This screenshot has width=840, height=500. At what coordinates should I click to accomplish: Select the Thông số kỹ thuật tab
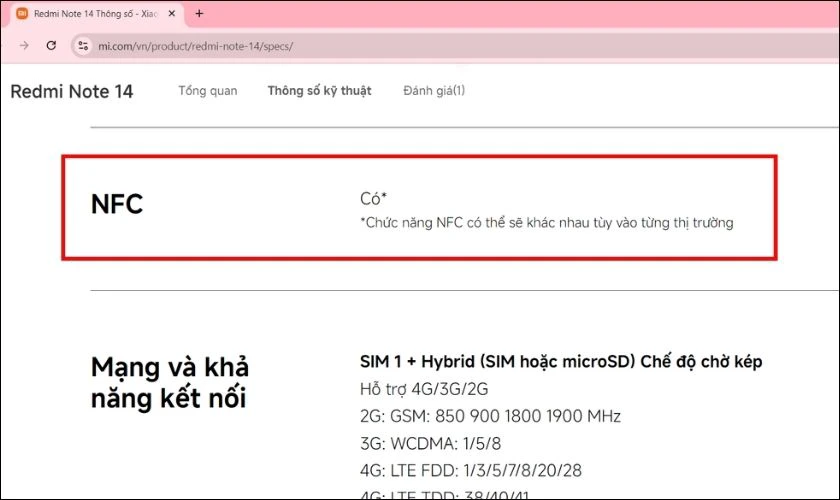click(x=319, y=91)
